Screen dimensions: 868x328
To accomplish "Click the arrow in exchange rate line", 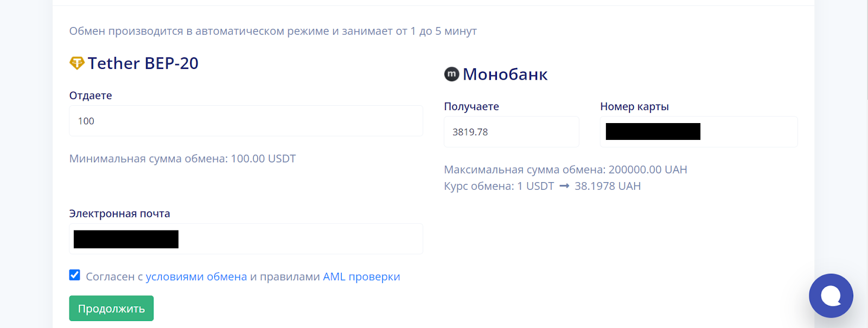I will 564,186.
